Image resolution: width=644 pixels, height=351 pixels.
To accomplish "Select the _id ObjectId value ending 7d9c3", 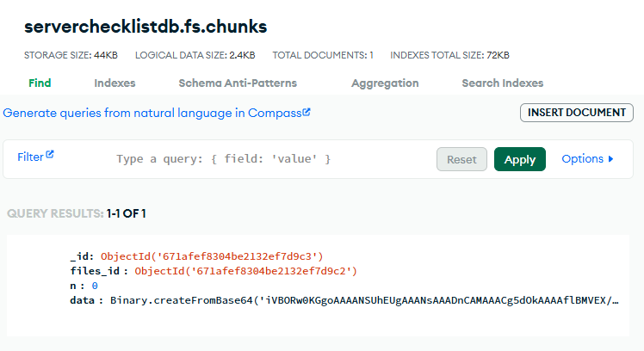I will (x=212, y=256).
